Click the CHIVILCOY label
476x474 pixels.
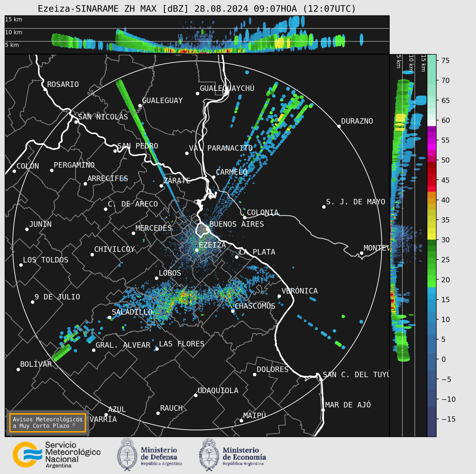pyautogui.click(x=114, y=249)
